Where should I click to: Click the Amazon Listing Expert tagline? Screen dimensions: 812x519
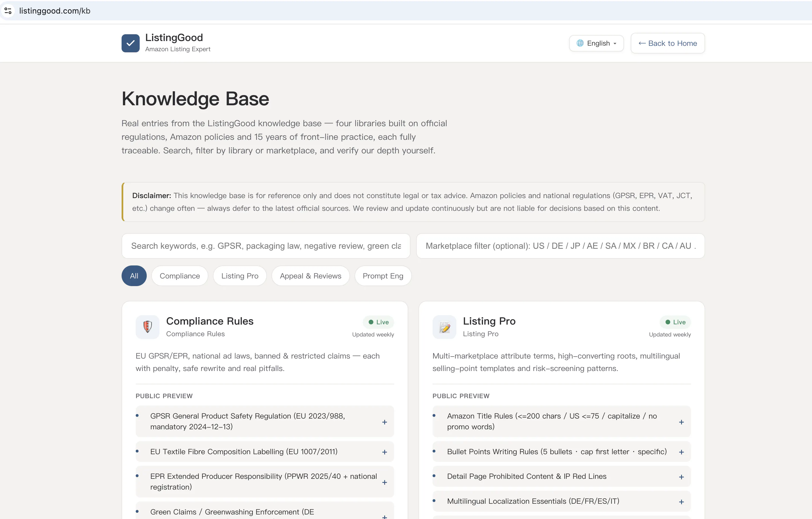point(178,49)
